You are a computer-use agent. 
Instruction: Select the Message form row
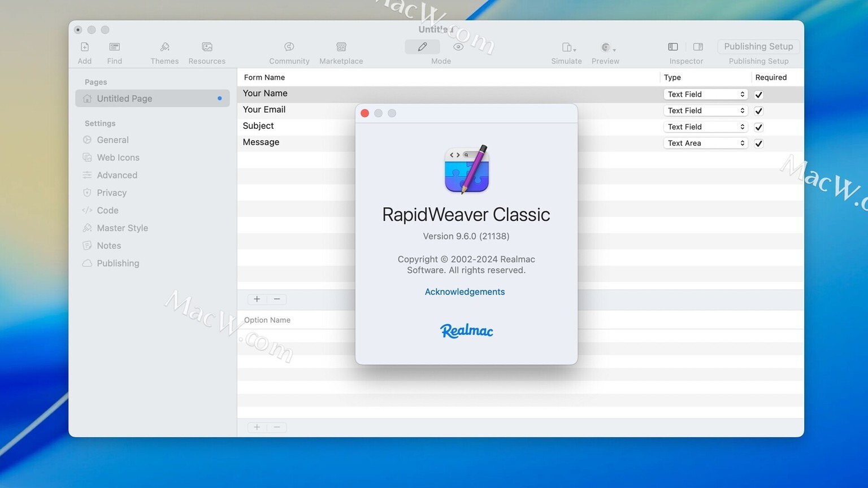(x=520, y=143)
